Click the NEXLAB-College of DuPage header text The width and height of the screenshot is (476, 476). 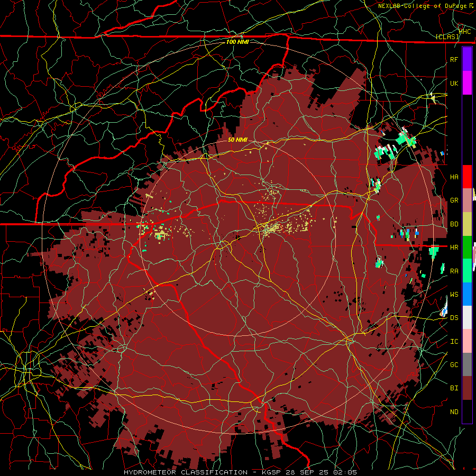point(422,6)
